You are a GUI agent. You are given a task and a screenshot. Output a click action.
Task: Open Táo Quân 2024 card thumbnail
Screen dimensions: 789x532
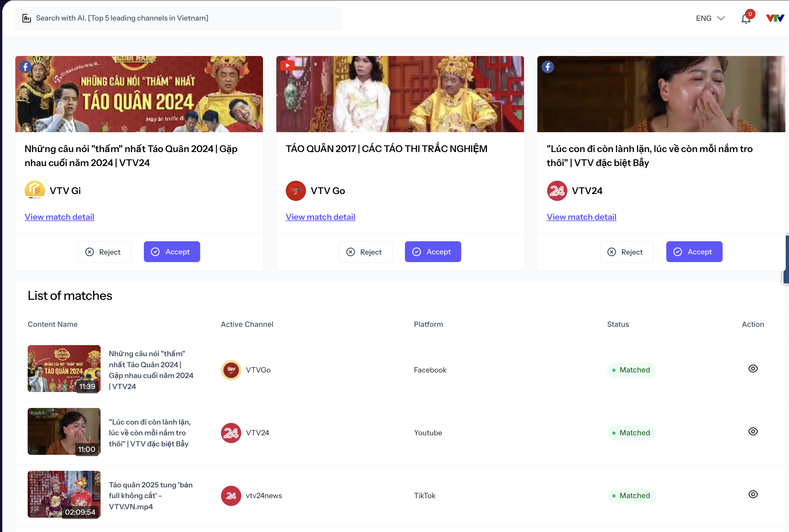[139, 94]
